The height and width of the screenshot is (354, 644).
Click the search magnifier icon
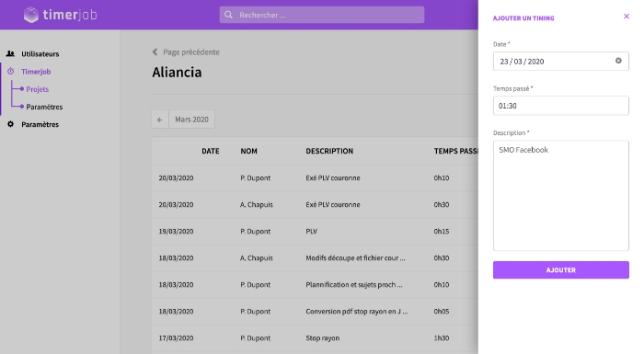229,15
